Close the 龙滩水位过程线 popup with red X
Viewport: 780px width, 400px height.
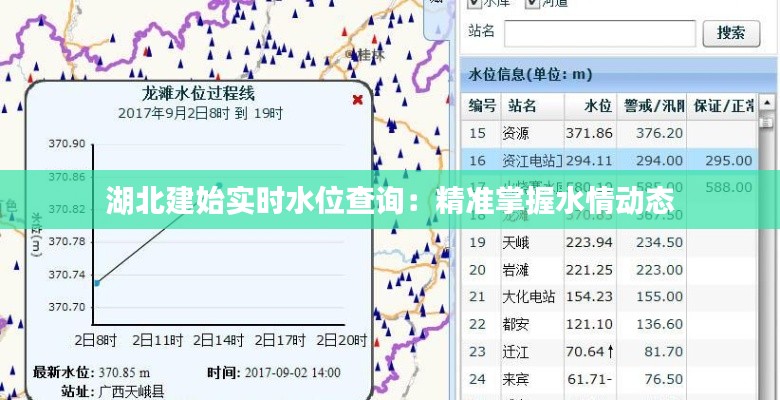[x=357, y=100]
